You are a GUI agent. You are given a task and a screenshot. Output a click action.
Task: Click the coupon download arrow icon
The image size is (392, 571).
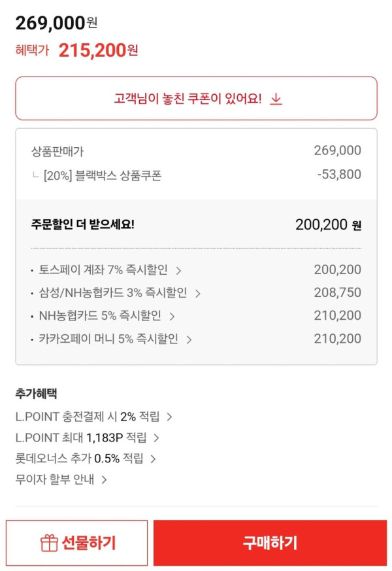click(276, 99)
